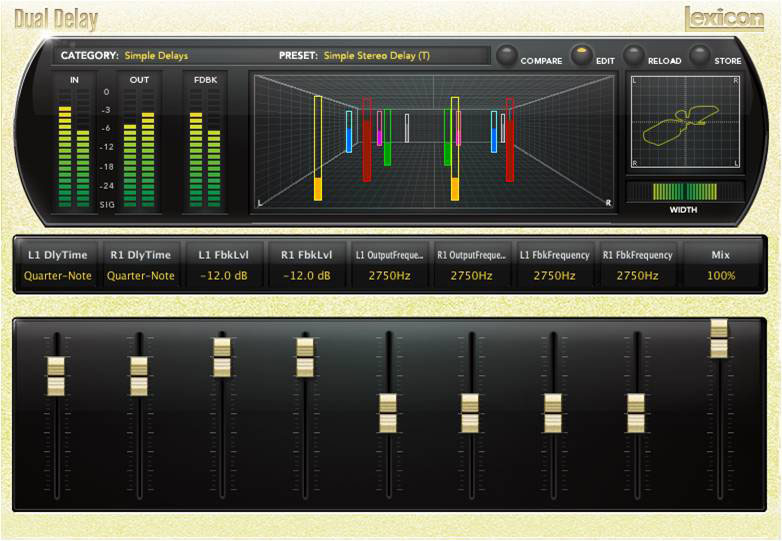
Task: Click the OUT level meter
Action: [x=139, y=149]
